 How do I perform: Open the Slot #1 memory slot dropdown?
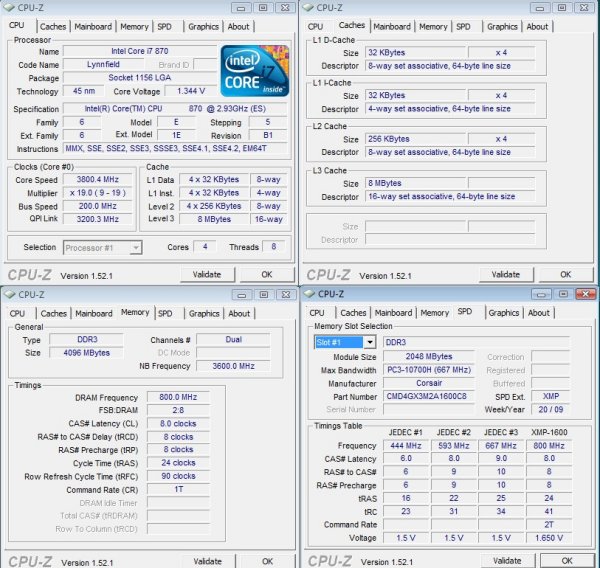370,342
